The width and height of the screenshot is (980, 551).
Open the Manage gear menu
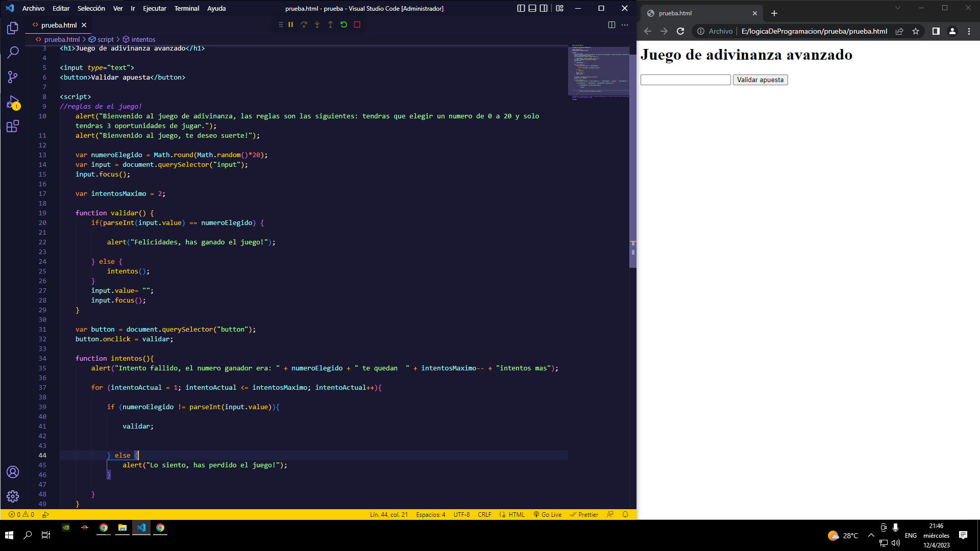coord(13,496)
